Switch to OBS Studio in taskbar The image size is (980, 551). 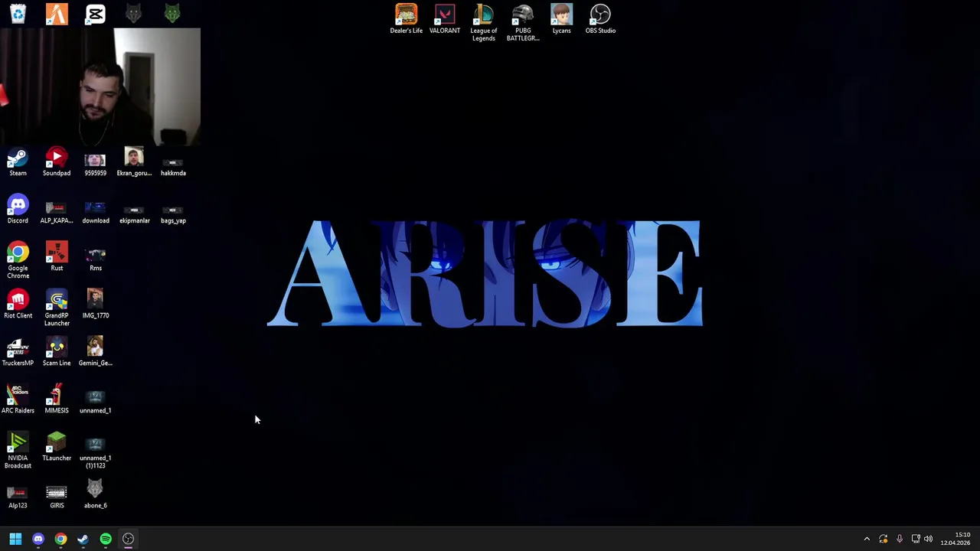point(128,539)
